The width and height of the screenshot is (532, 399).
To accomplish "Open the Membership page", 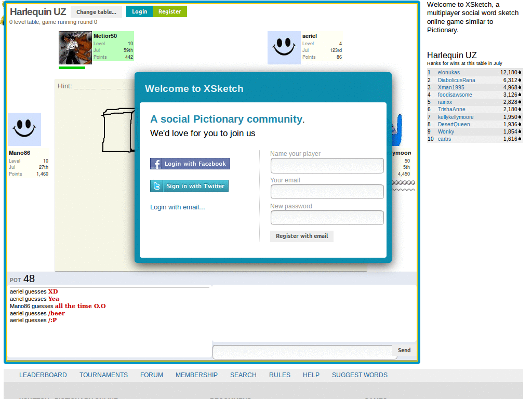I will (x=196, y=375).
